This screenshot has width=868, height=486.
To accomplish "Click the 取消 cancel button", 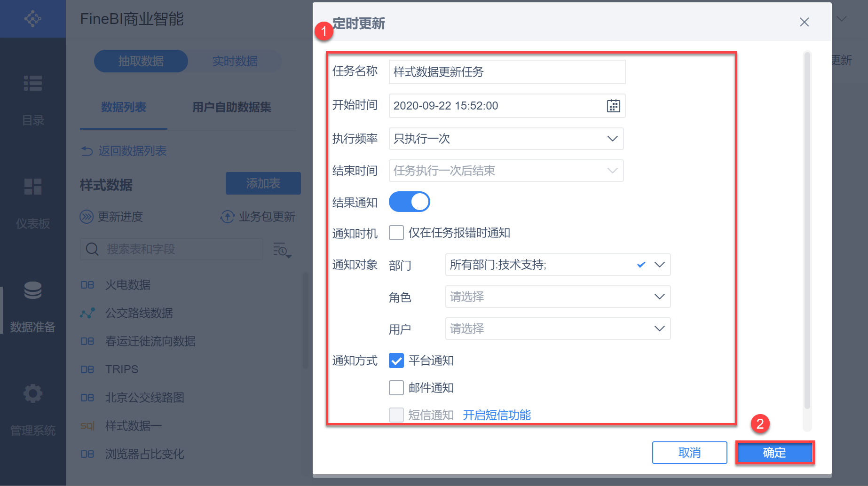I will coord(690,453).
